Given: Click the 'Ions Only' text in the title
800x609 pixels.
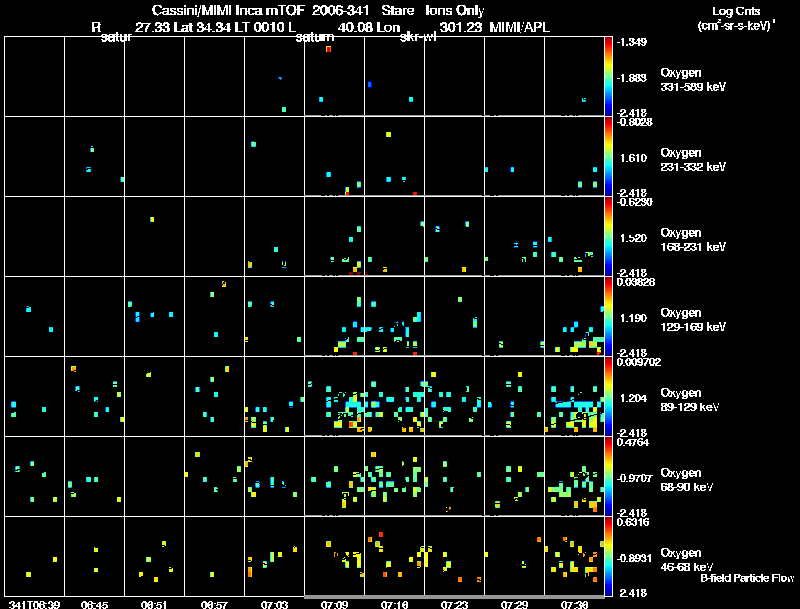Looking at the screenshot, I should pyautogui.click(x=455, y=11).
